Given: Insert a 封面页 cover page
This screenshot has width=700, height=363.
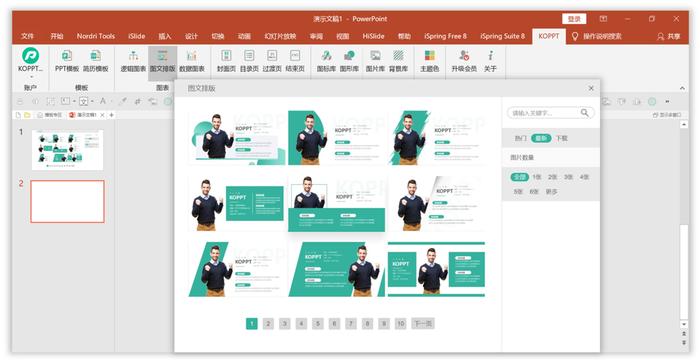Looking at the screenshot, I should pos(226,61).
